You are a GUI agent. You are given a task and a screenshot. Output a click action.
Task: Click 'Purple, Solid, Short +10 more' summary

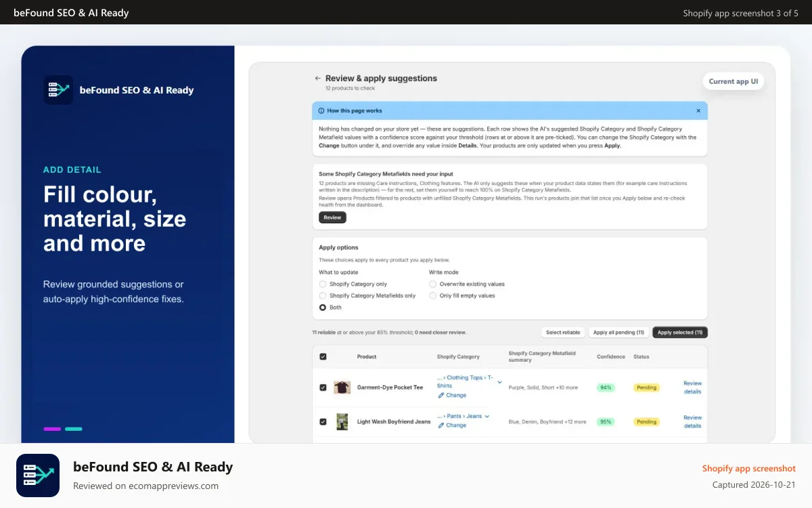[x=543, y=387]
